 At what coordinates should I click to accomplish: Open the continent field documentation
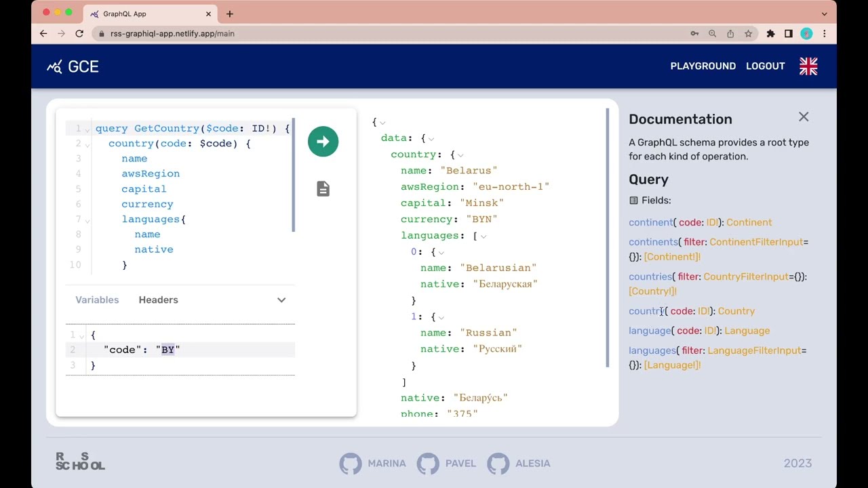tap(651, 222)
